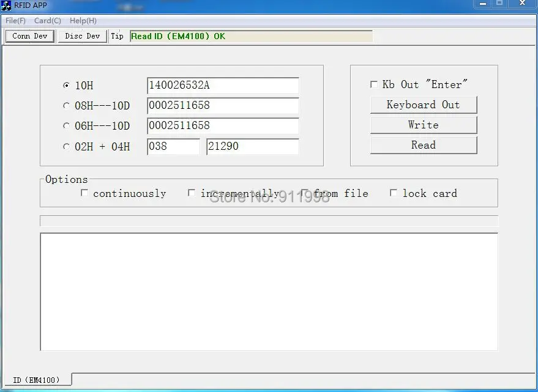Enable the lock card option

pyautogui.click(x=393, y=193)
